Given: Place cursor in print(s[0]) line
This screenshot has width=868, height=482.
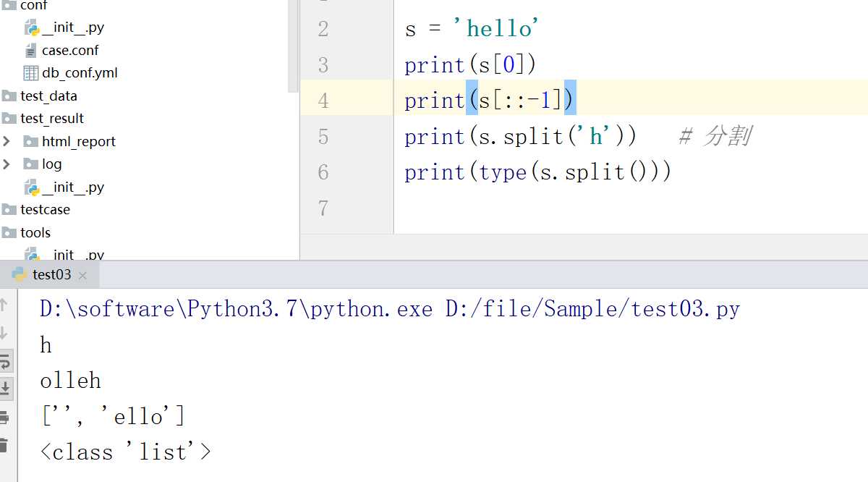Looking at the screenshot, I should coord(470,65).
